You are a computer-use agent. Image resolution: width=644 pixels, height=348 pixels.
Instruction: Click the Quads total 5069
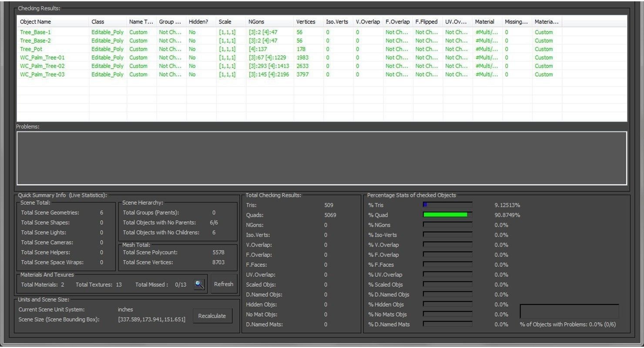click(330, 215)
